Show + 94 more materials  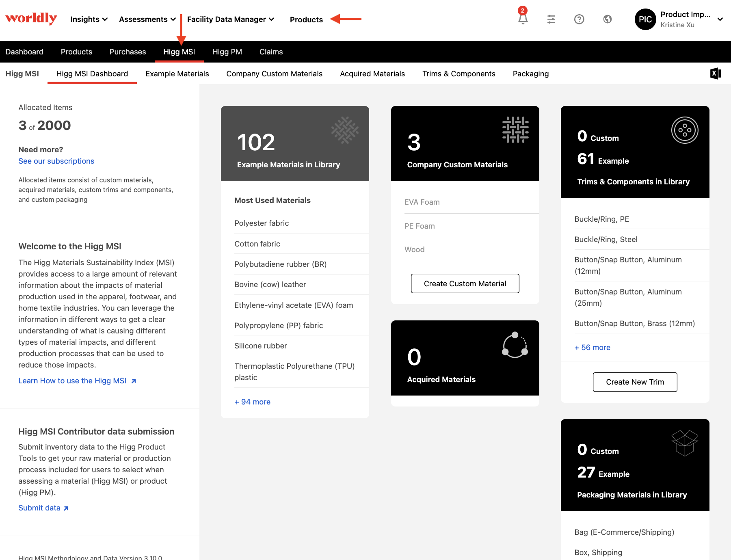tap(252, 402)
